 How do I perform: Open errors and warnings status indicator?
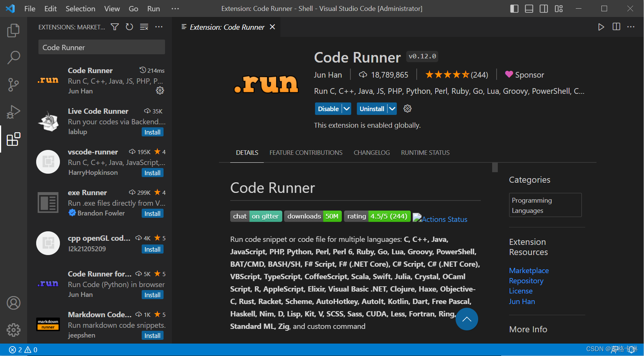point(23,350)
